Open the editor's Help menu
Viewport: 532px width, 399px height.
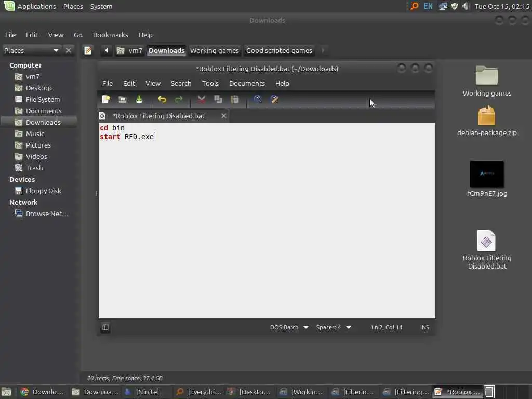[282, 83]
